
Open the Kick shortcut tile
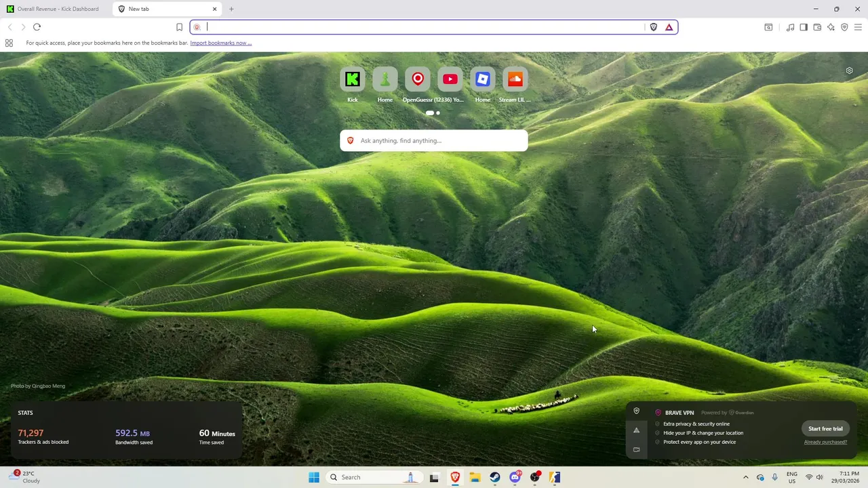353,79
